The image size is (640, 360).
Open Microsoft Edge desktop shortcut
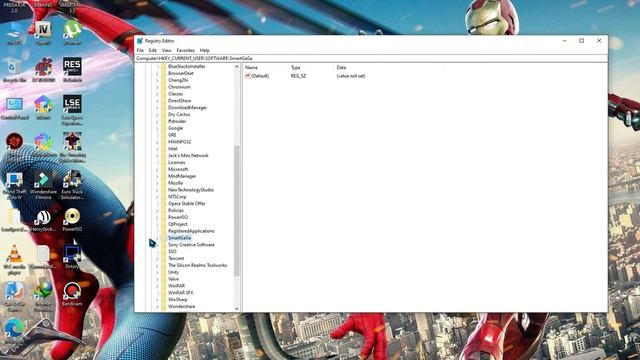click(x=14, y=330)
